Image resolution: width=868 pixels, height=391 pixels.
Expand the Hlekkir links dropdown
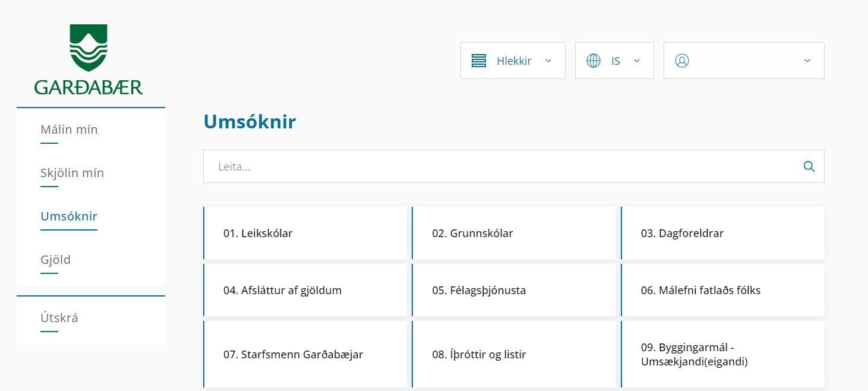coord(548,61)
